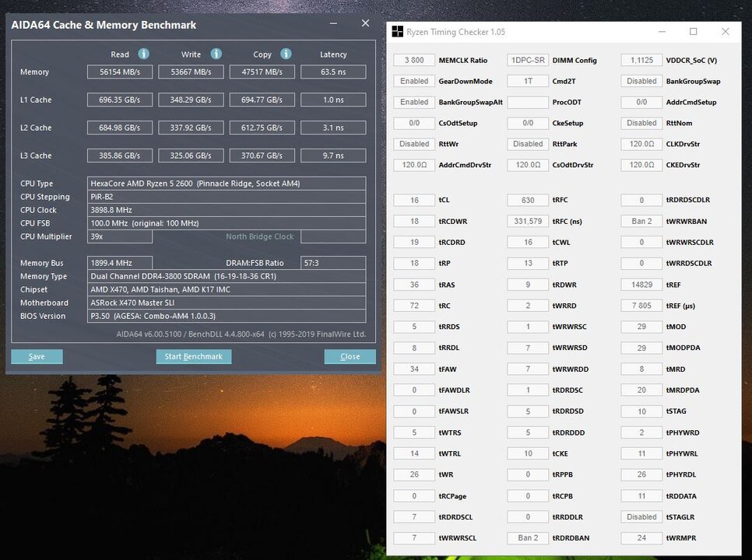Select the GearDownMode Enabled field
This screenshot has height=560, width=752.
point(414,81)
